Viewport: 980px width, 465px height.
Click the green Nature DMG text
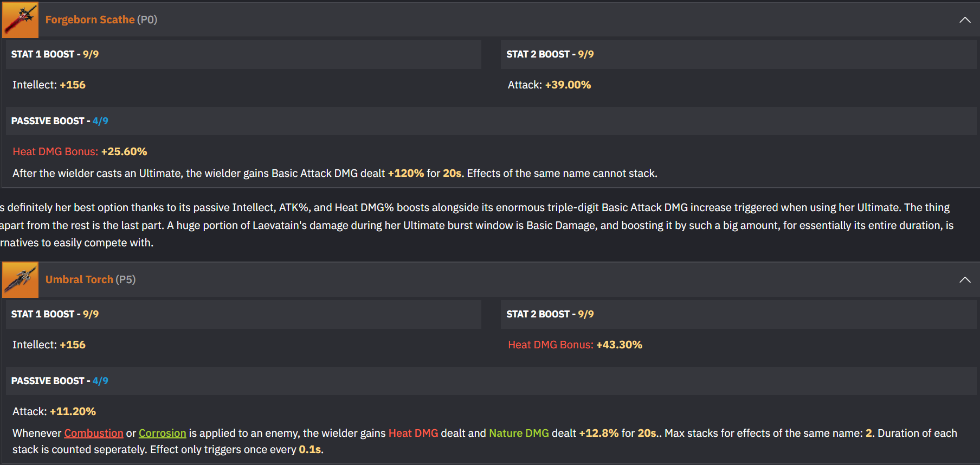(x=519, y=434)
